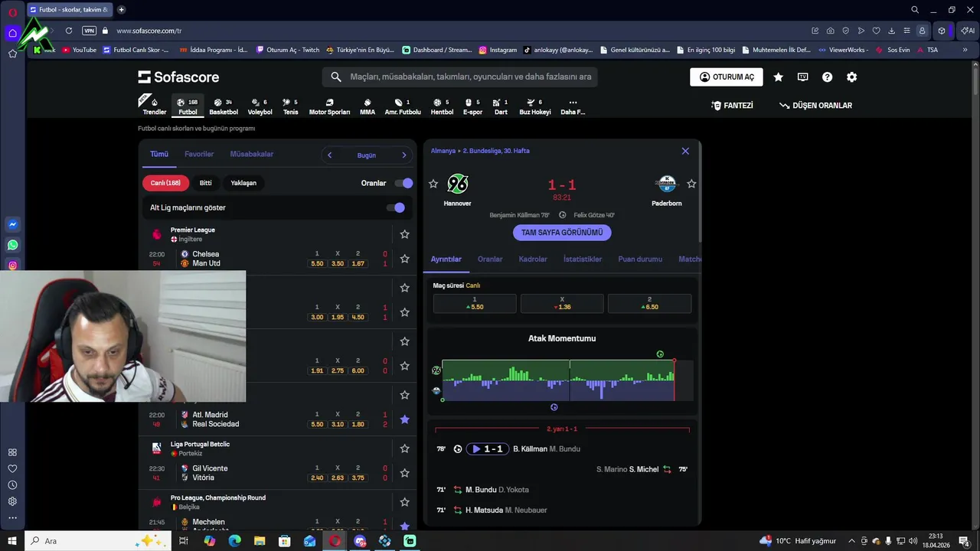The height and width of the screenshot is (551, 980).
Task: Open Sofascore settings gear icon
Action: pyautogui.click(x=851, y=77)
